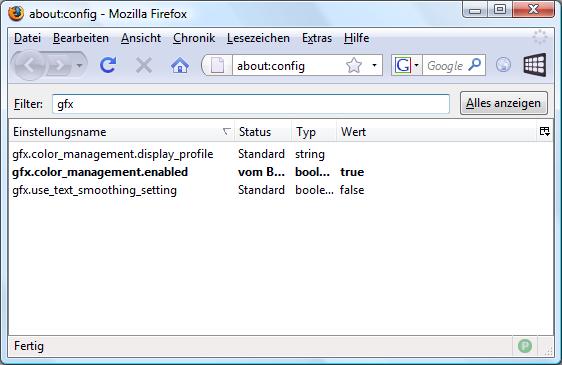562x365 pixels.
Task: Click the 'Fertig' status bar text
Action: [29, 346]
